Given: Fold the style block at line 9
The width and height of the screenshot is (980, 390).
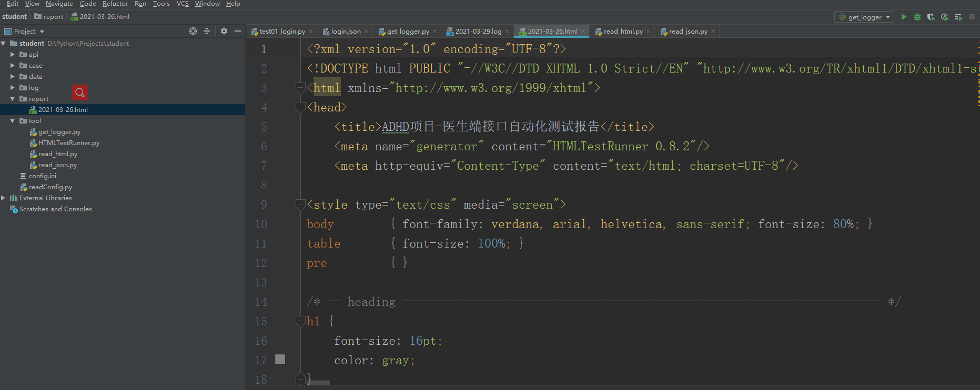Looking at the screenshot, I should (x=300, y=204).
